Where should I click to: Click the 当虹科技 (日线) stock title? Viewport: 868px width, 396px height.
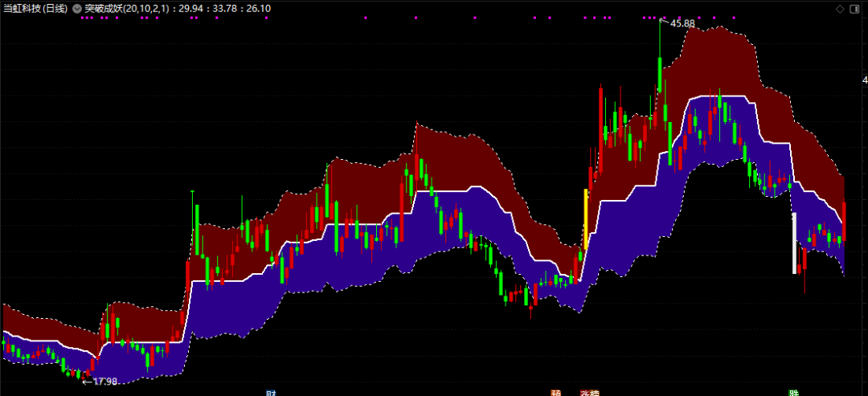point(35,9)
